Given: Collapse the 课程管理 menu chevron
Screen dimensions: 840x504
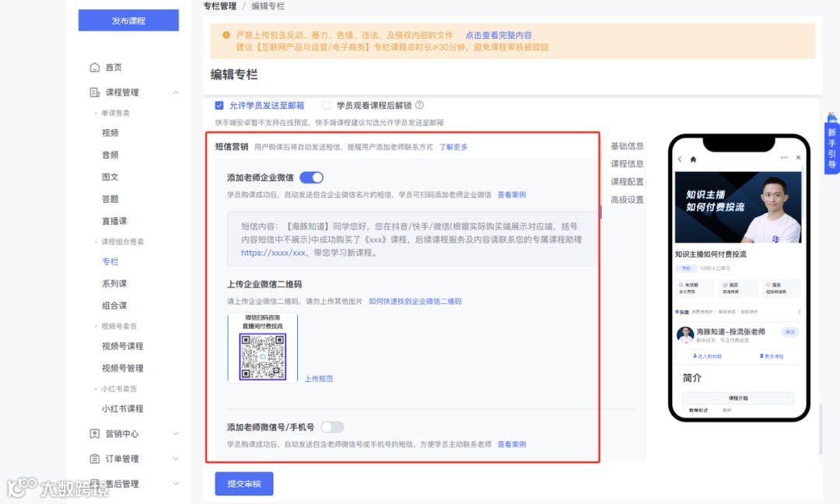Looking at the screenshot, I should click(x=176, y=93).
